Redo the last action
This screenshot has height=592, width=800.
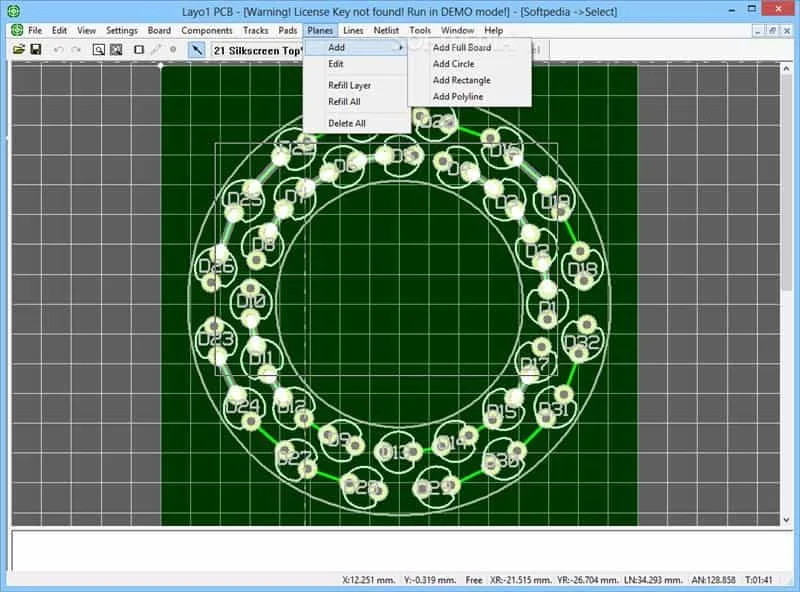point(75,50)
